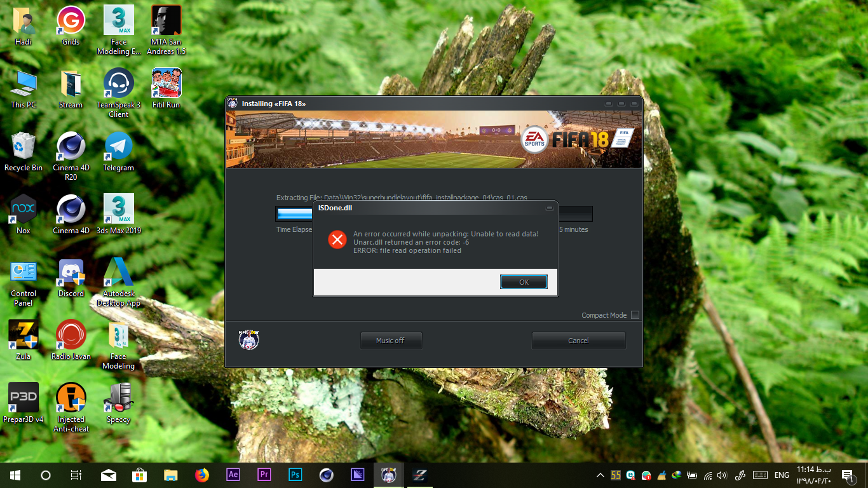Viewport: 868px width, 488px height.
Task: Open Radio Javan
Action: 71,340
